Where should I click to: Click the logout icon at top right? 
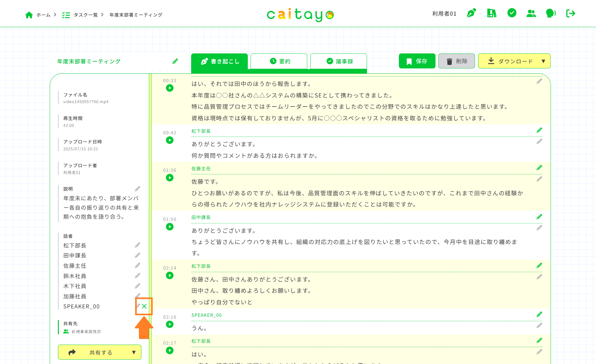[570, 13]
